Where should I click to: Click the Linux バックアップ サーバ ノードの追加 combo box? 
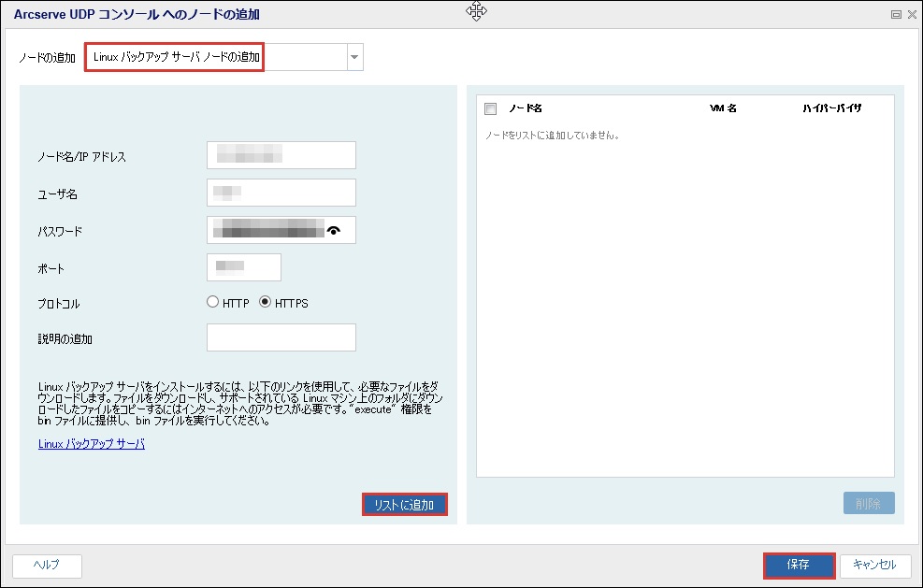pos(215,58)
